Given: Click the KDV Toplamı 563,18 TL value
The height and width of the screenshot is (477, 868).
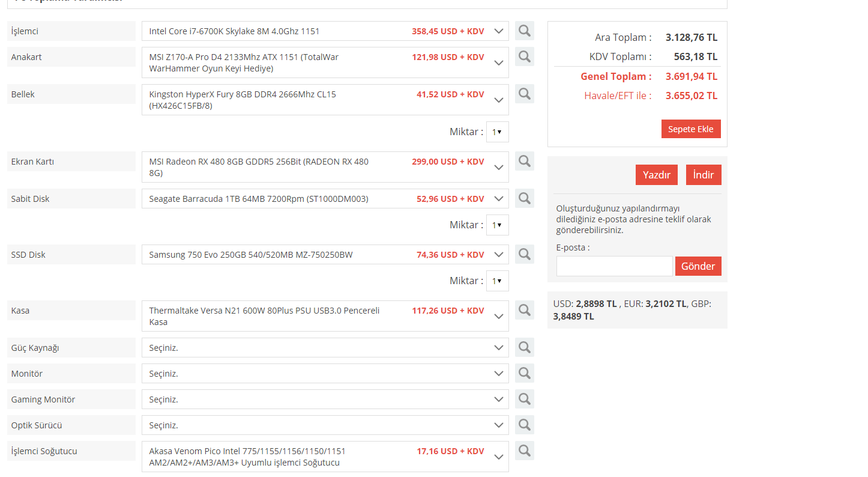Looking at the screenshot, I should [695, 56].
